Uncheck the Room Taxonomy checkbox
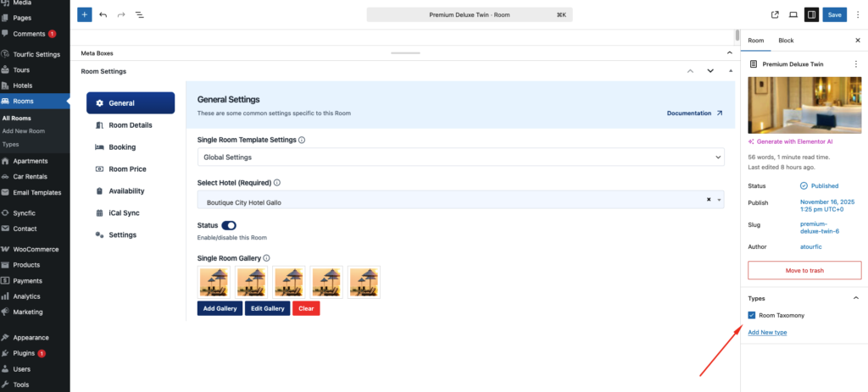 752,315
